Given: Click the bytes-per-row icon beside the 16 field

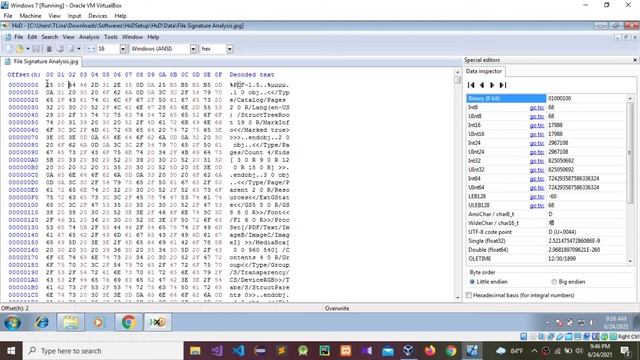Looking at the screenshot, I should pyautogui.click(x=91, y=49).
